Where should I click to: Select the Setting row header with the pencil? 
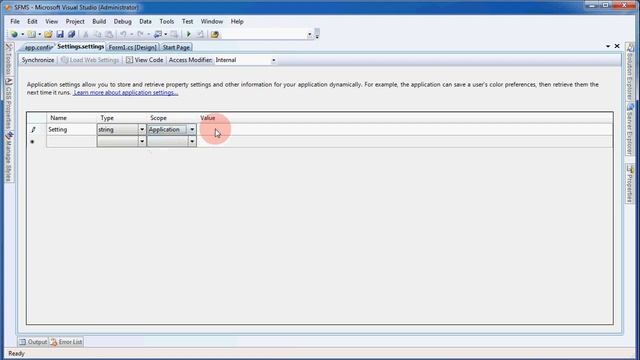point(37,129)
